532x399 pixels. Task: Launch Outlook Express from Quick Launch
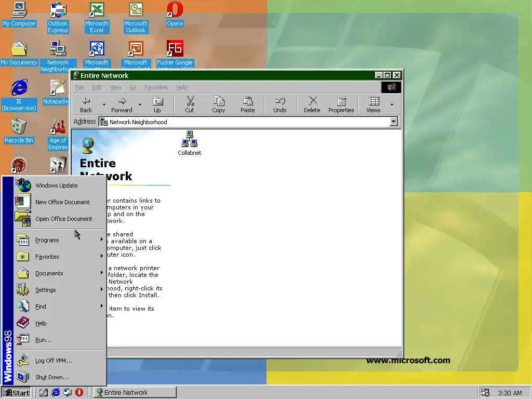67,393
